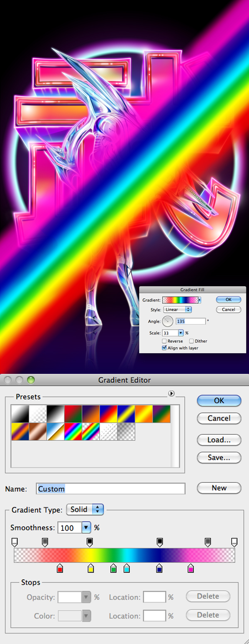
Task: Choose the transparent rainbow preset
Action: [90, 432]
